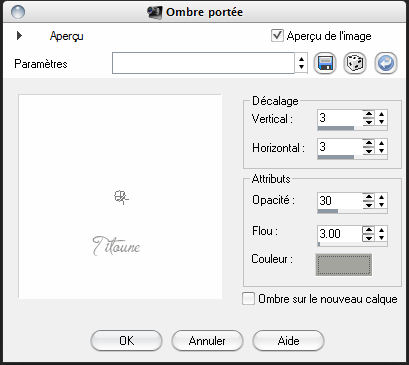Click the Horizontal offset value field
This screenshot has width=409, height=365.
coord(339,147)
